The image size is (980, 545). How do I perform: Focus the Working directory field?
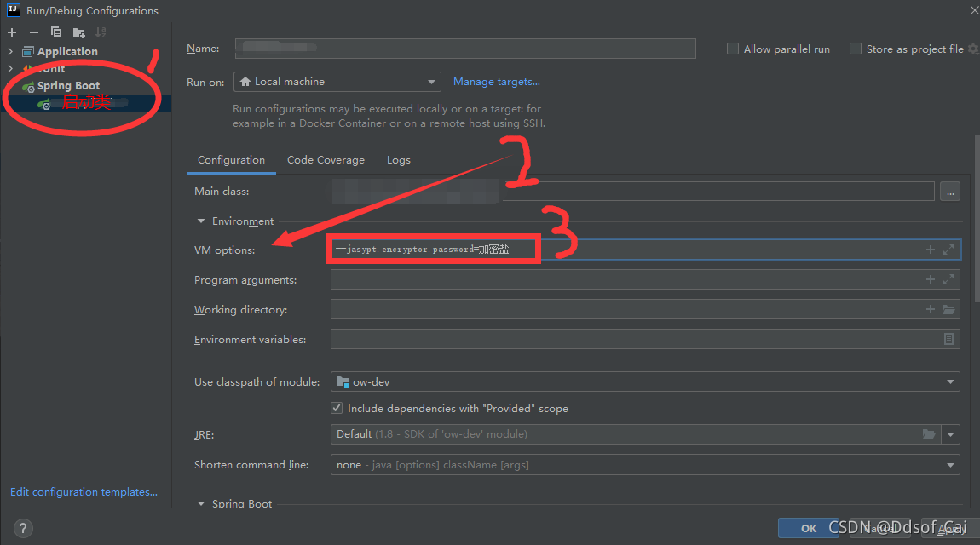click(x=645, y=310)
